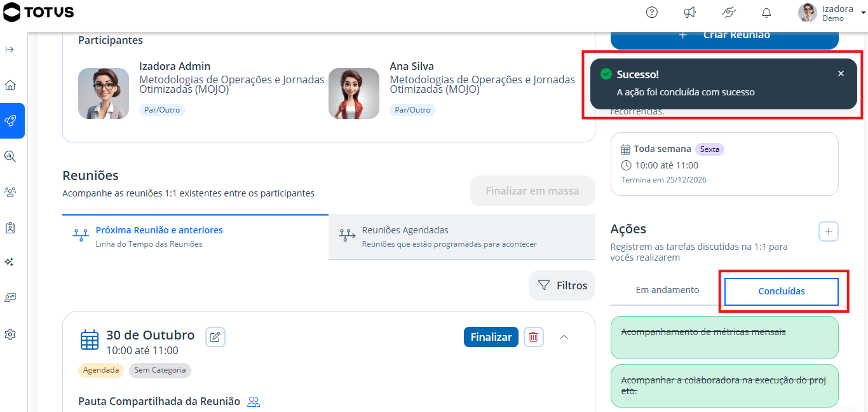Open the Toda semana recurrence card

point(724,164)
